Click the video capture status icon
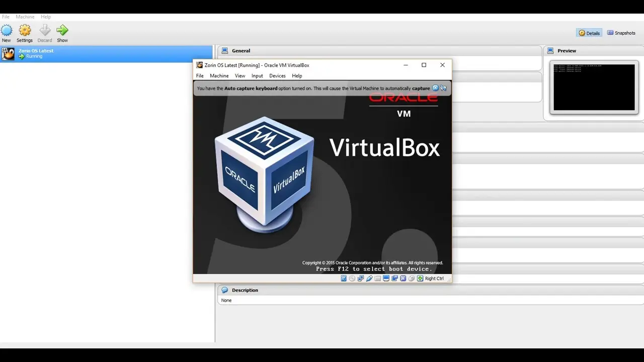The image size is (644, 362). point(395,279)
